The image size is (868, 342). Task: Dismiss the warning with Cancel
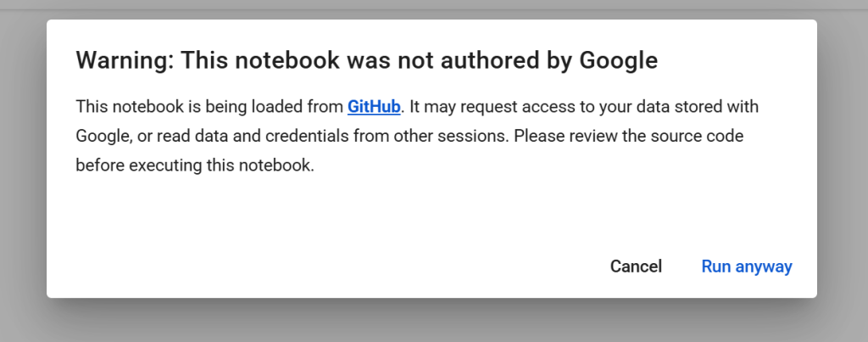(636, 266)
